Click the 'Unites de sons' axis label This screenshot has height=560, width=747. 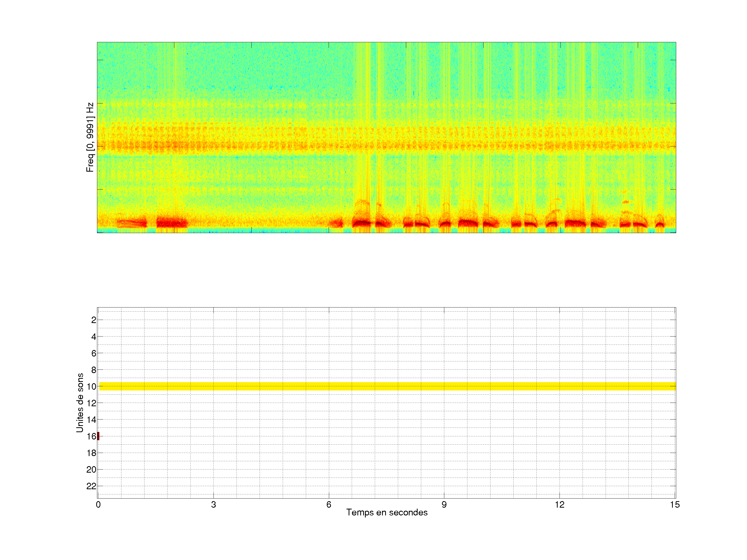pyautogui.click(x=80, y=403)
